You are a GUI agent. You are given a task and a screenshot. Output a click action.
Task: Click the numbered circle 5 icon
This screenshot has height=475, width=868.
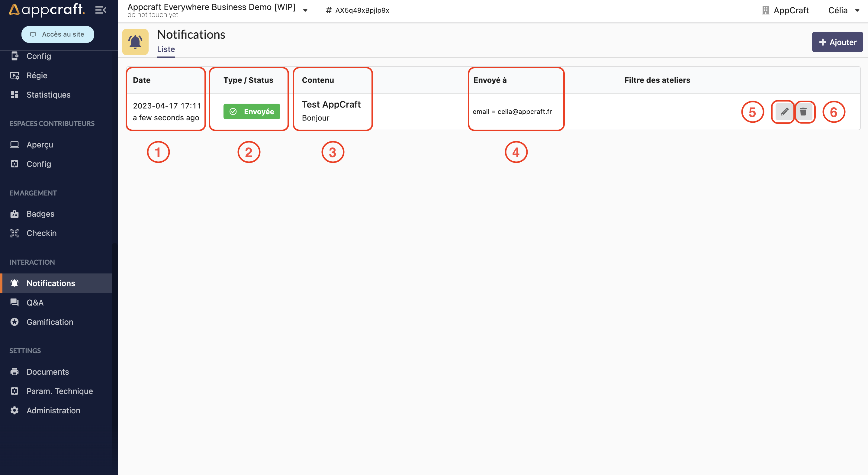(x=752, y=111)
